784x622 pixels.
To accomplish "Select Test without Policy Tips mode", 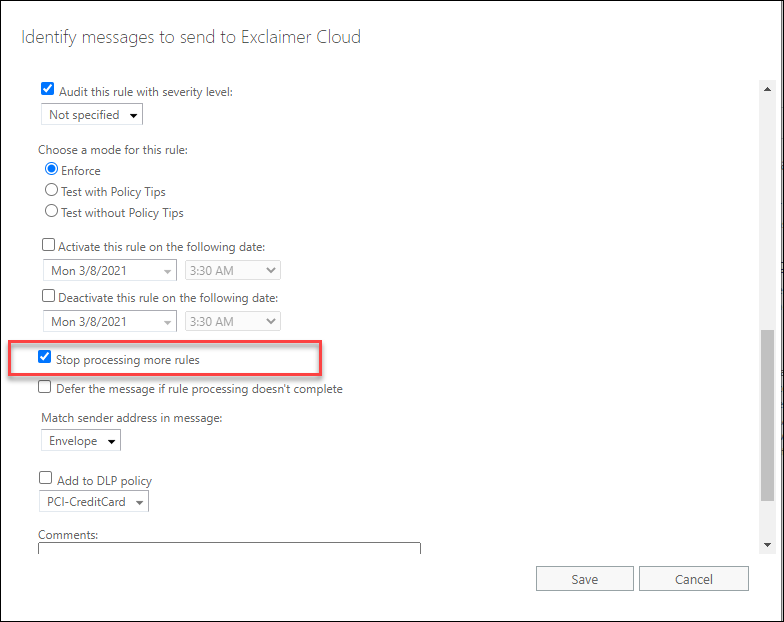I will click(52, 212).
